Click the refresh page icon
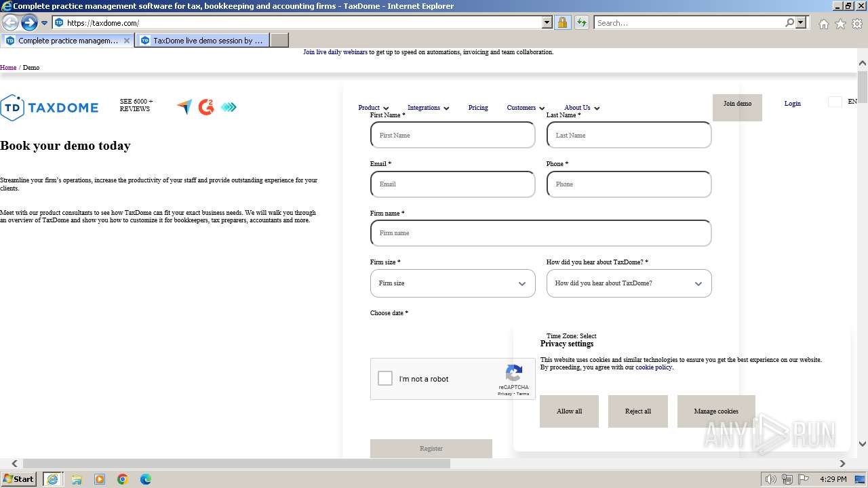 pos(582,22)
